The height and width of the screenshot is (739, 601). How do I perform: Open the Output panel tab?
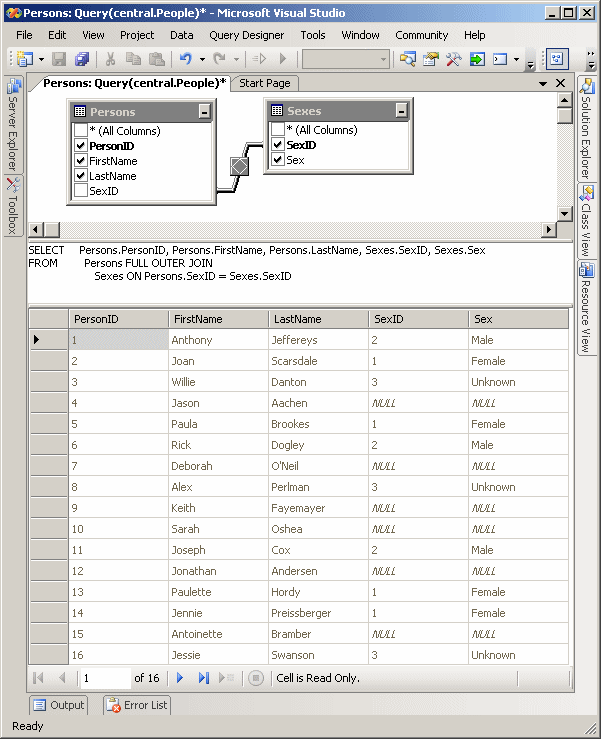point(59,705)
